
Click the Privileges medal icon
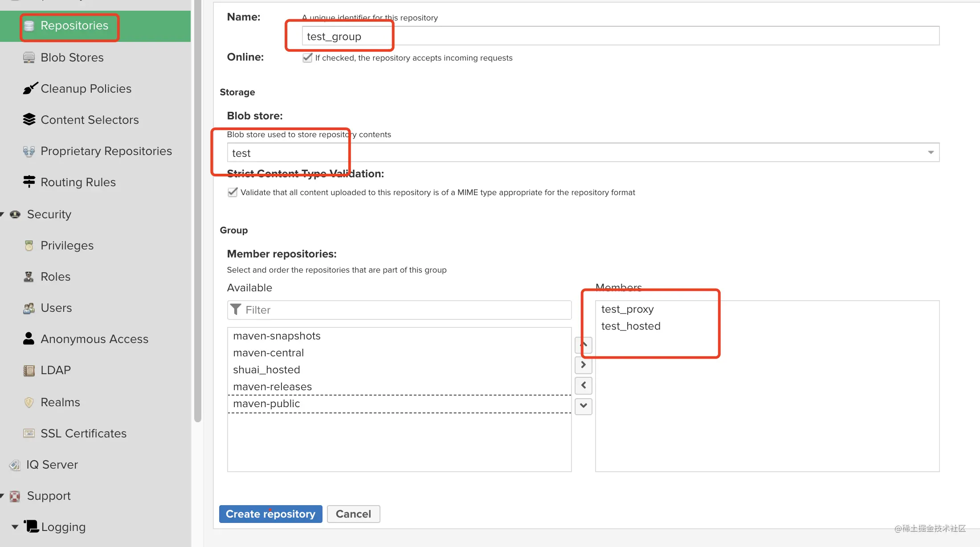tap(29, 245)
